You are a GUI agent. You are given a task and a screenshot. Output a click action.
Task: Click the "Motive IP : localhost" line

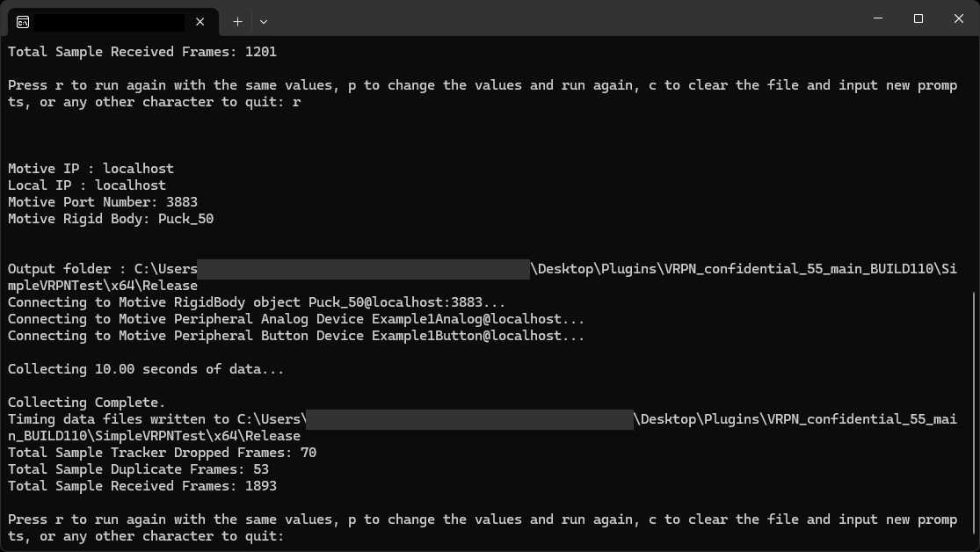pos(91,169)
